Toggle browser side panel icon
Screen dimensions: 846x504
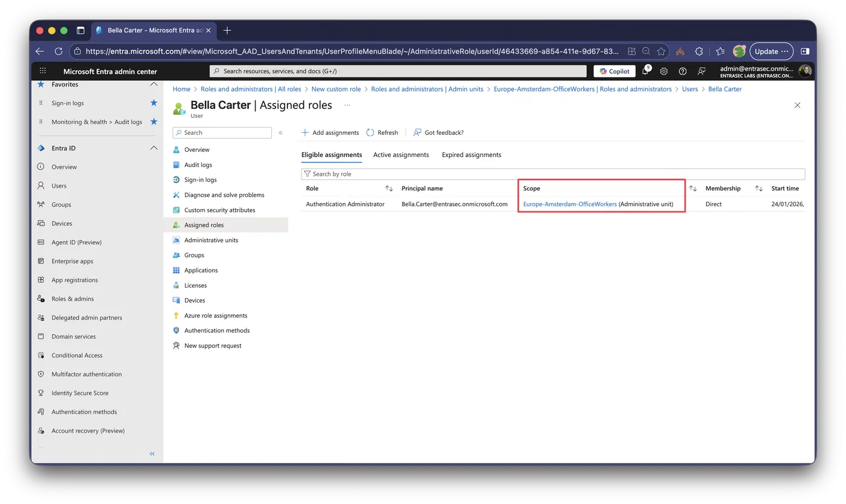point(805,51)
